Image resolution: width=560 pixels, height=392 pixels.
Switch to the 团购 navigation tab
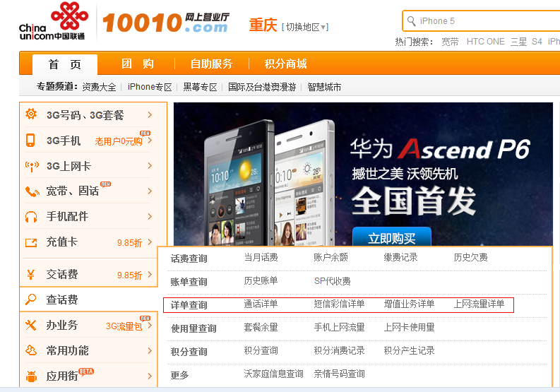[138, 64]
